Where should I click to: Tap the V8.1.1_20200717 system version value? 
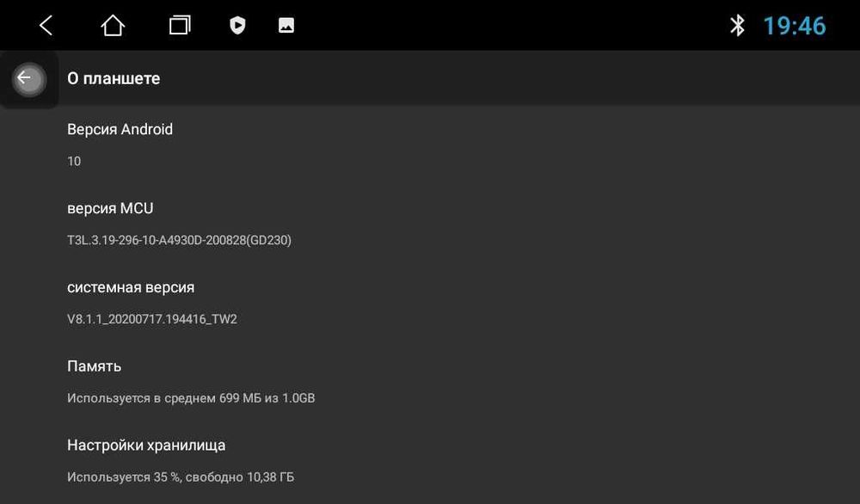(151, 319)
